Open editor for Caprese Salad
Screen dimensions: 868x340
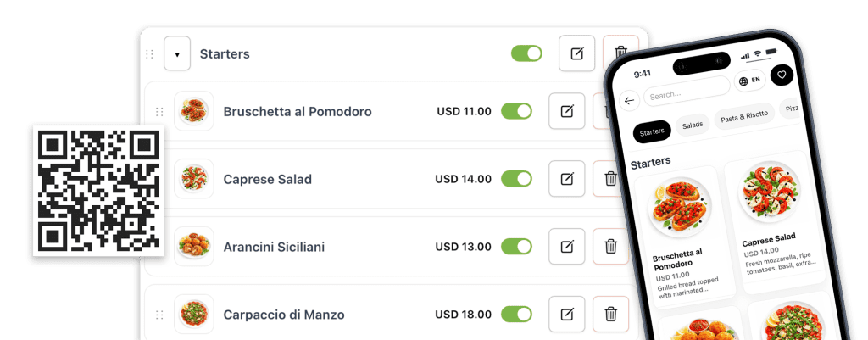(566, 179)
